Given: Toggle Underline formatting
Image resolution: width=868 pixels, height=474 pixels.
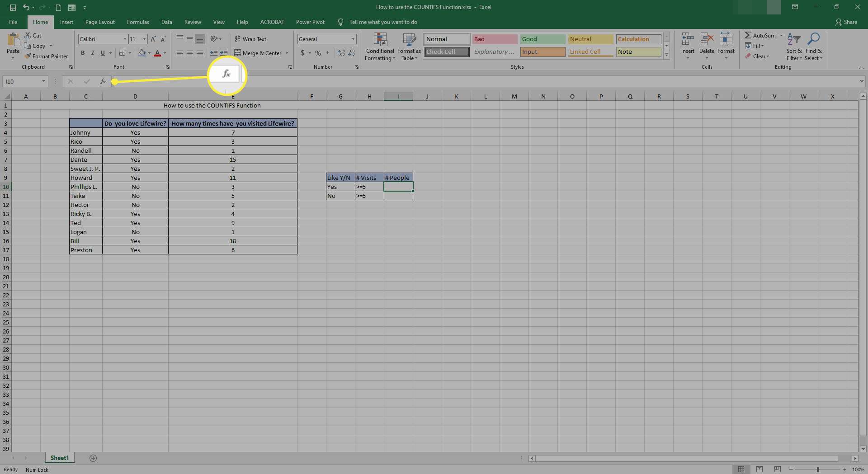Looking at the screenshot, I should click(103, 53).
